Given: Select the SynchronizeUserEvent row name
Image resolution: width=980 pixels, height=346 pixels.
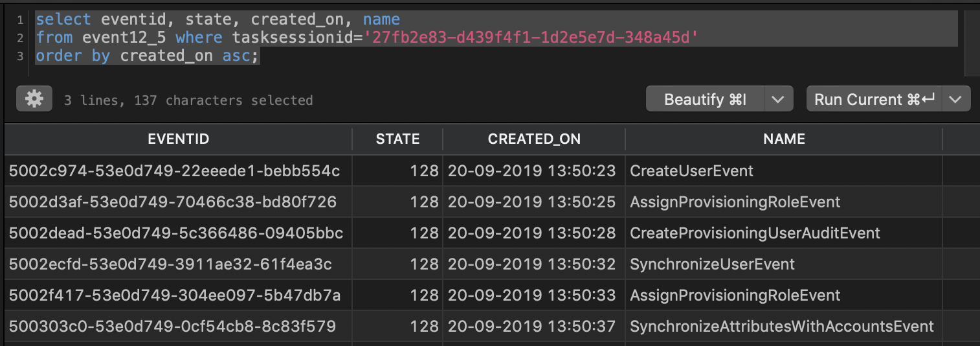Looking at the screenshot, I should 712,264.
